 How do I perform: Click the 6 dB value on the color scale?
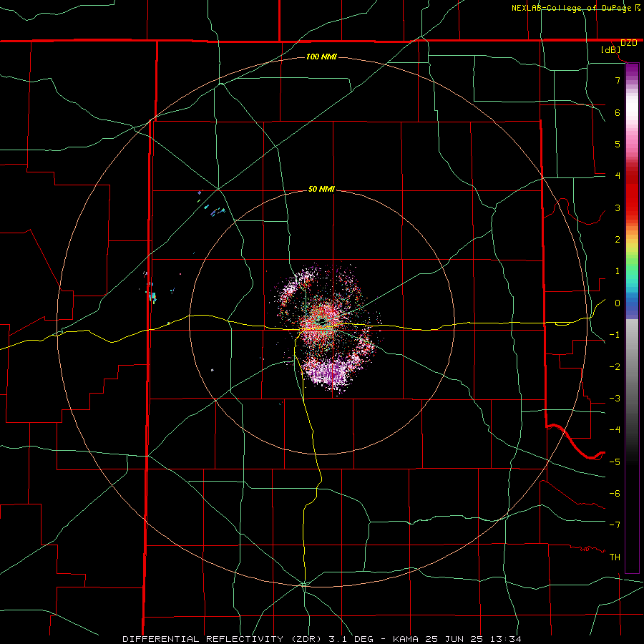pyautogui.click(x=618, y=112)
